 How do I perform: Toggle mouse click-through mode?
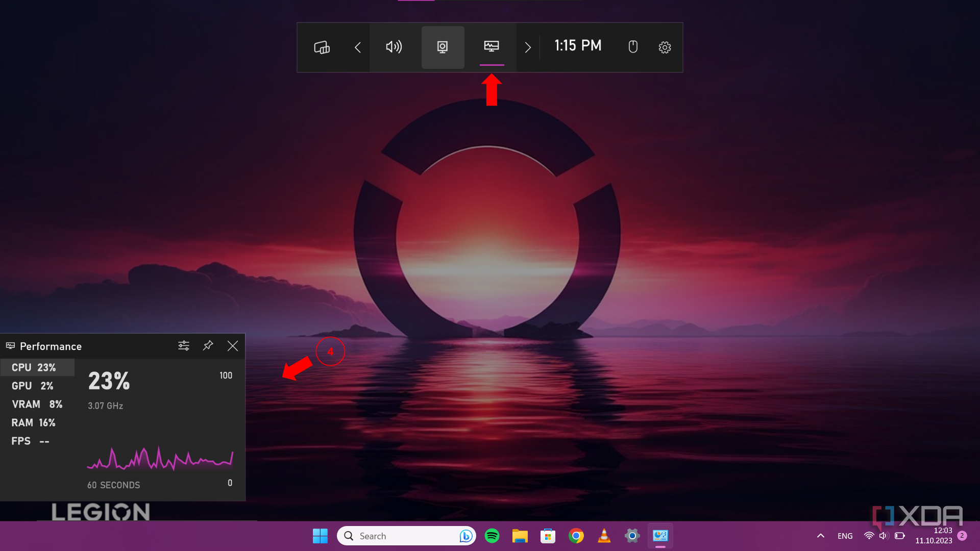tap(633, 47)
